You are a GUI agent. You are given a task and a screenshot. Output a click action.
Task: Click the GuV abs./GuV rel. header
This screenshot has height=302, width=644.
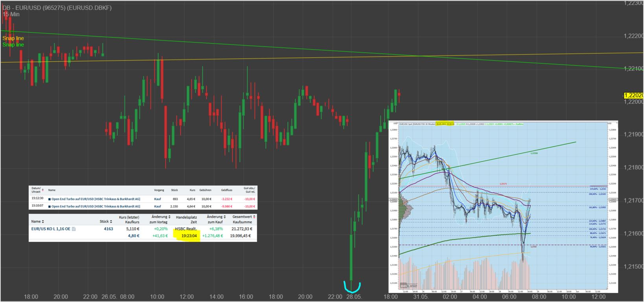(x=249, y=190)
